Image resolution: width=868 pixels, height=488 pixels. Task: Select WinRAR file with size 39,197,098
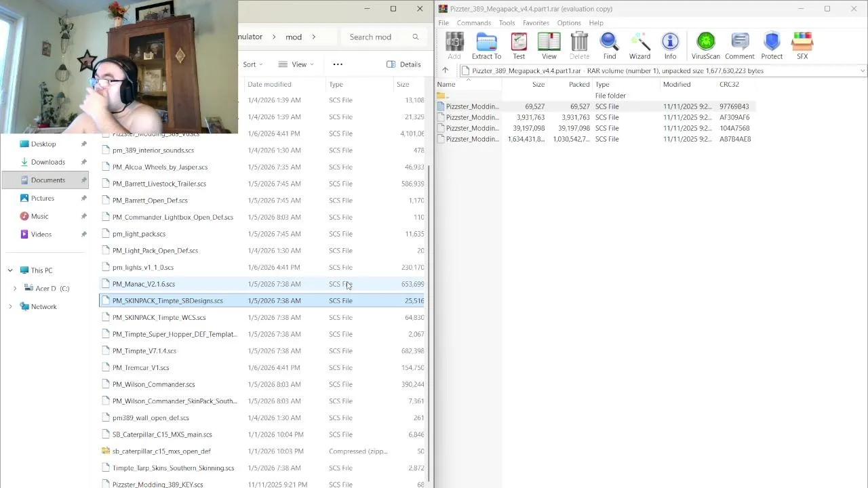coord(595,128)
